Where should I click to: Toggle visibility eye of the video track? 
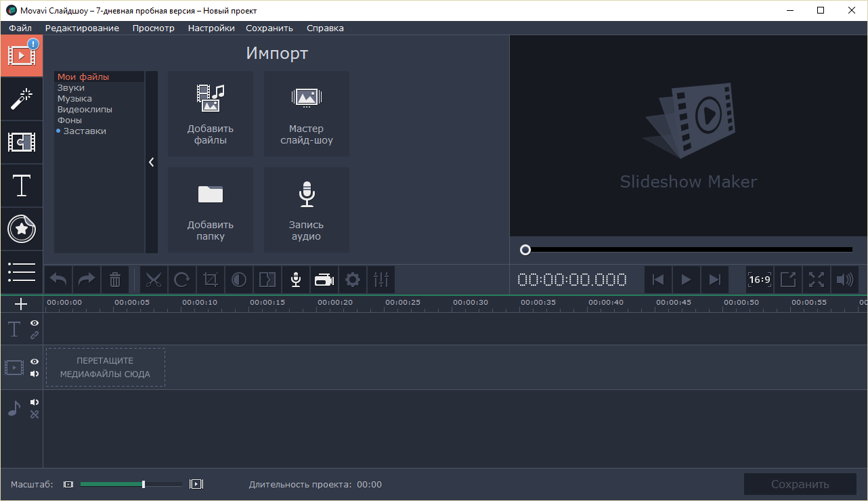pyautogui.click(x=35, y=362)
